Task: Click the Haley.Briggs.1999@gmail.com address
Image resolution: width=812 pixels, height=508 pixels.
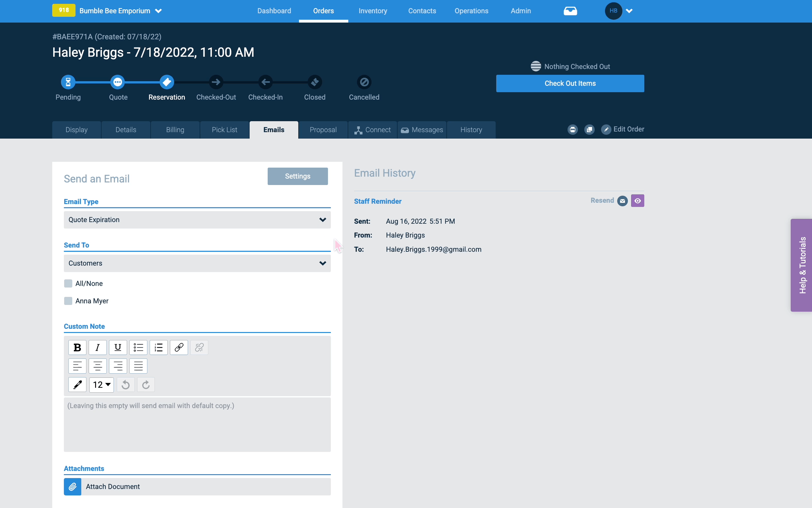Action: tap(433, 249)
